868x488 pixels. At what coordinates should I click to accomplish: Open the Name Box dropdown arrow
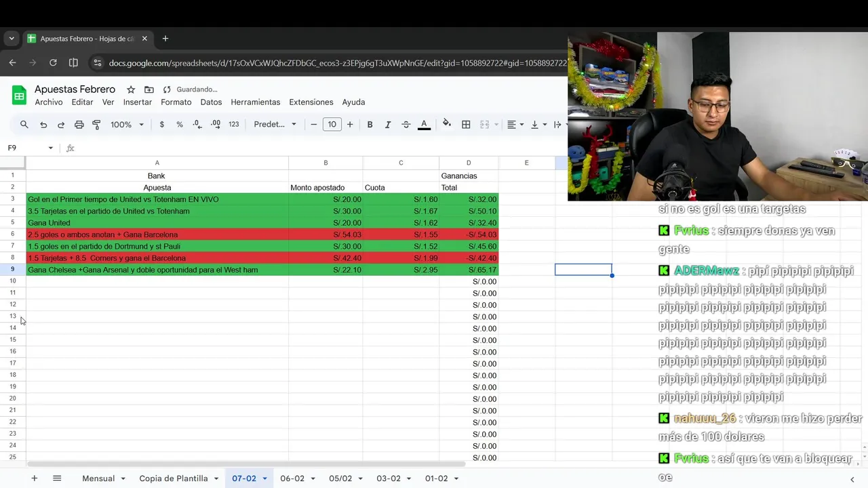(x=50, y=148)
